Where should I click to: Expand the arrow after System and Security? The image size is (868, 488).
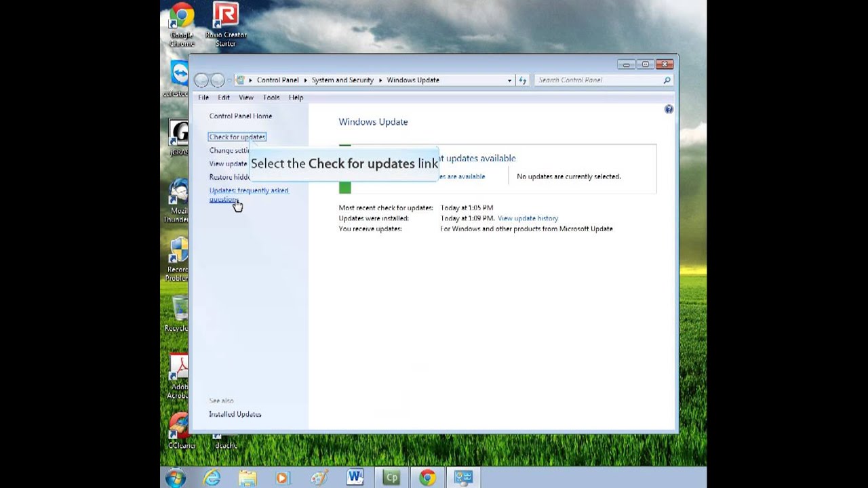[x=380, y=80]
